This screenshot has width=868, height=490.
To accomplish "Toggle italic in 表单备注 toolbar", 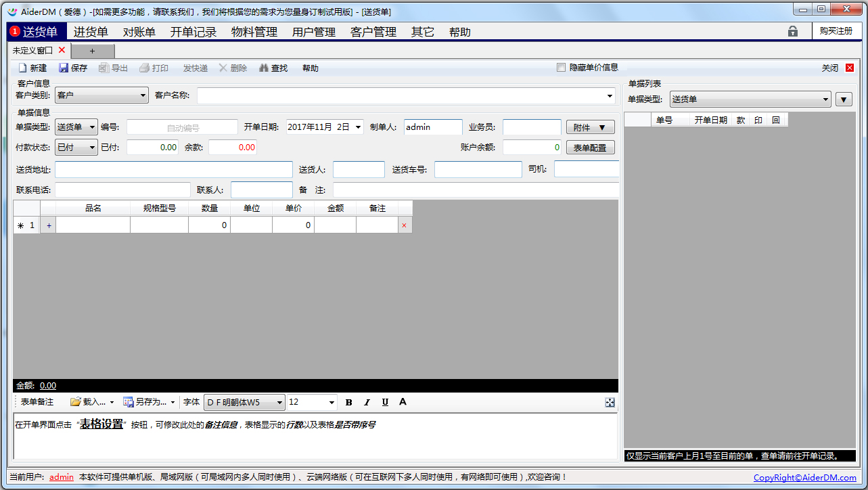I will click(367, 402).
